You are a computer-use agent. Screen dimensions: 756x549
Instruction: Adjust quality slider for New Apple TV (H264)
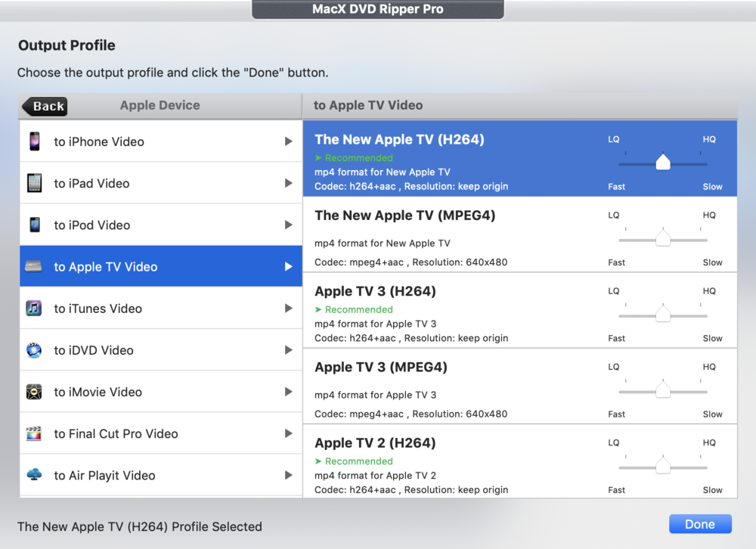(663, 163)
